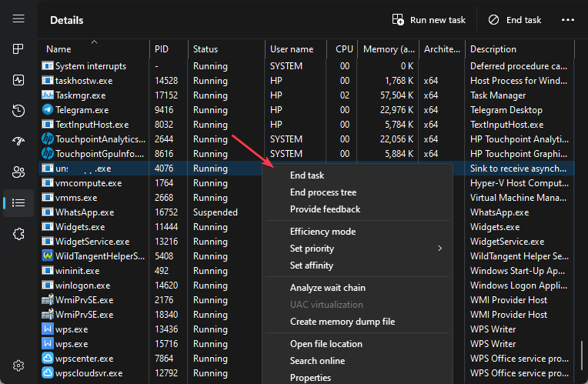Screen dimensions: 588x384
Task: Open App history sidebar icon
Action: tap(18, 111)
